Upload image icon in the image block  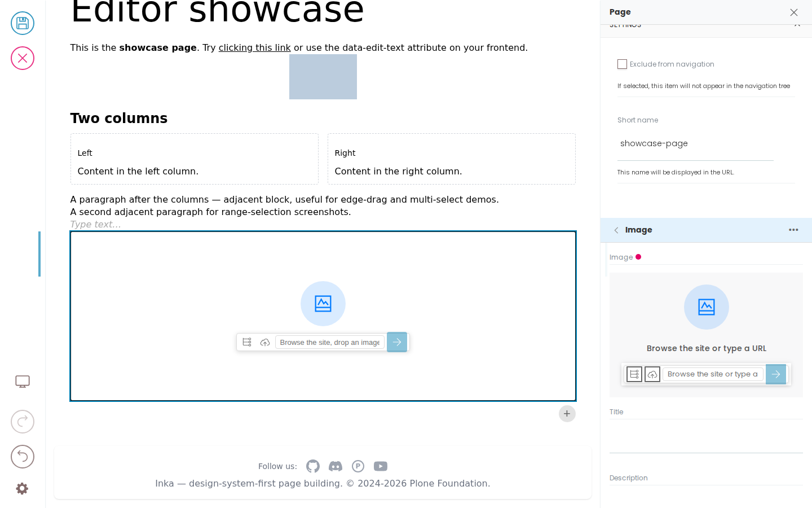point(265,342)
